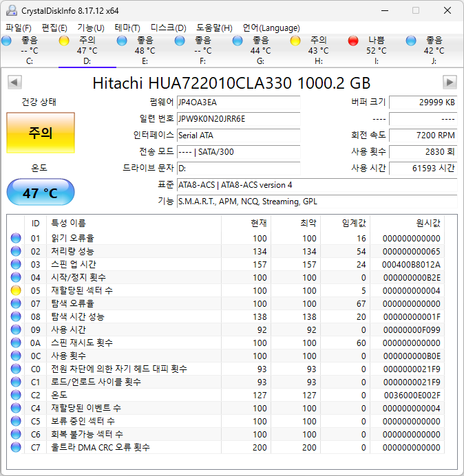Click status icon of C6 회복 불가능 섹터 수
The image size is (464, 476).
[x=16, y=434]
